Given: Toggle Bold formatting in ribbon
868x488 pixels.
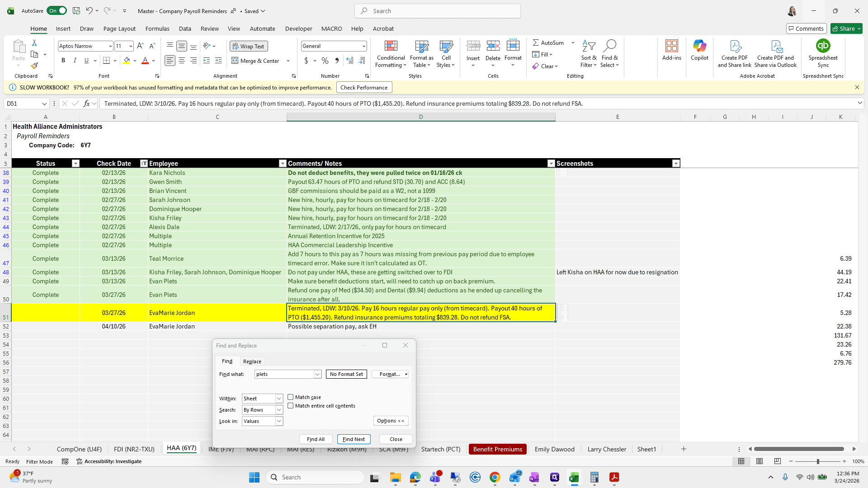Looking at the screenshot, I should pyautogui.click(x=63, y=61).
